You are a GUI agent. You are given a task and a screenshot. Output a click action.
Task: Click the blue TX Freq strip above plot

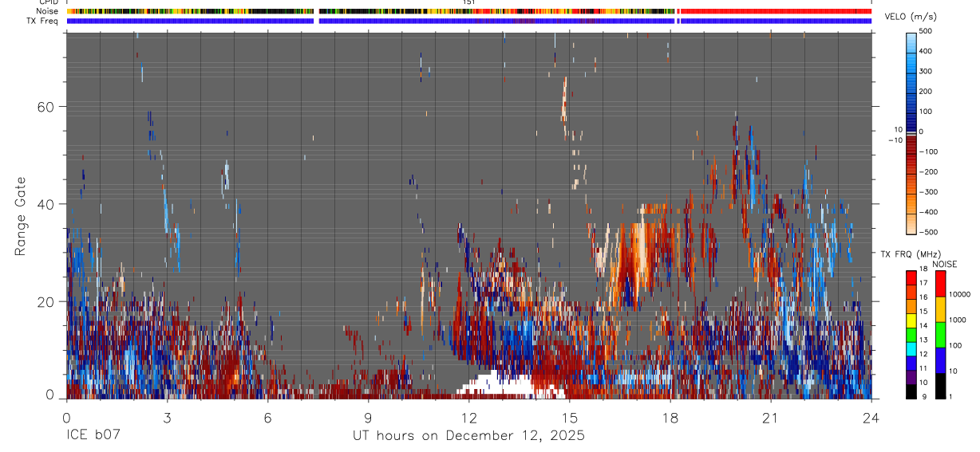pyautogui.click(x=469, y=21)
